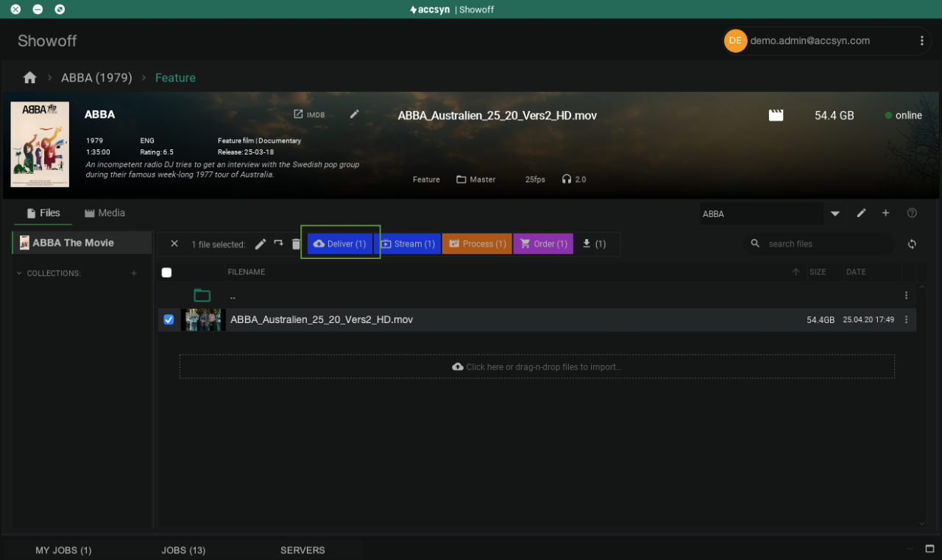Click the Order (1) button
942x560 pixels.
pos(543,244)
